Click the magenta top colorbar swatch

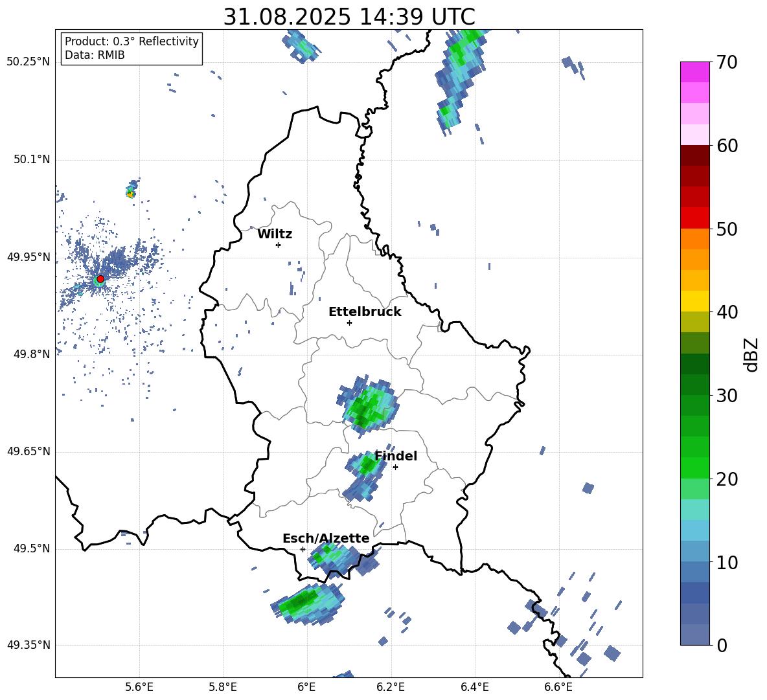pyautogui.click(x=694, y=73)
